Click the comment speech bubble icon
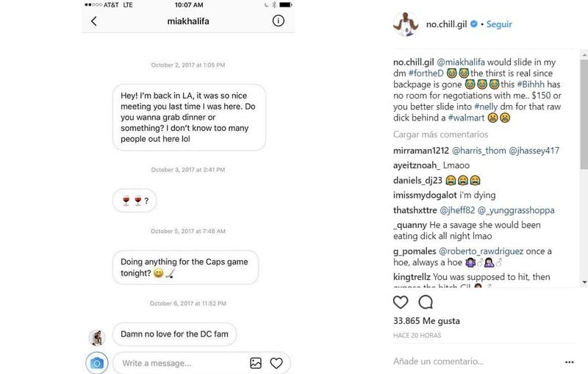 426,302
